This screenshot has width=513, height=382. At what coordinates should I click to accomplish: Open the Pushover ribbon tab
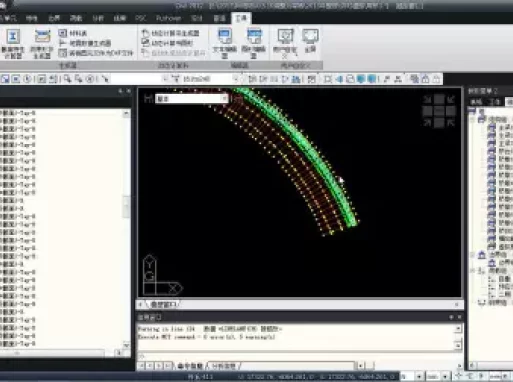pyautogui.click(x=168, y=18)
